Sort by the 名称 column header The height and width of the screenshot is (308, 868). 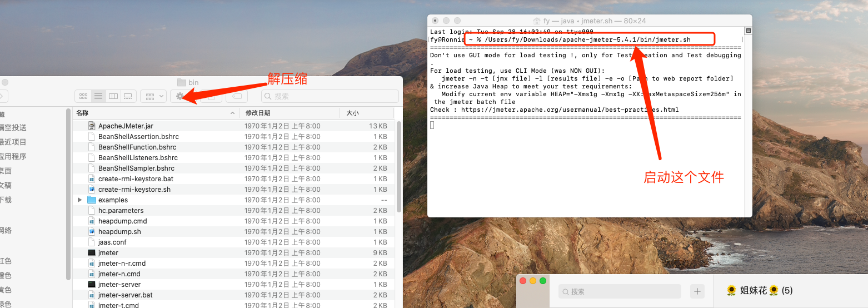(82, 113)
